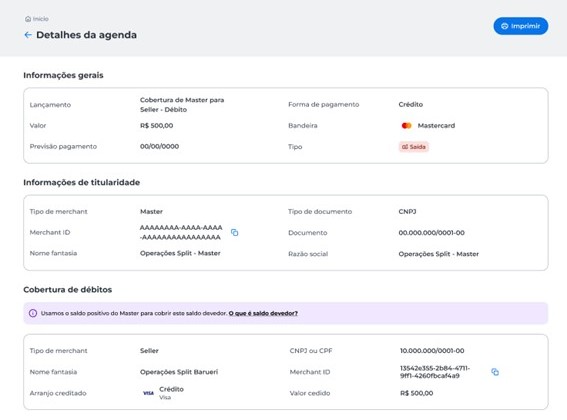
Task: Open the Início breadcrumb link
Action: (x=37, y=19)
